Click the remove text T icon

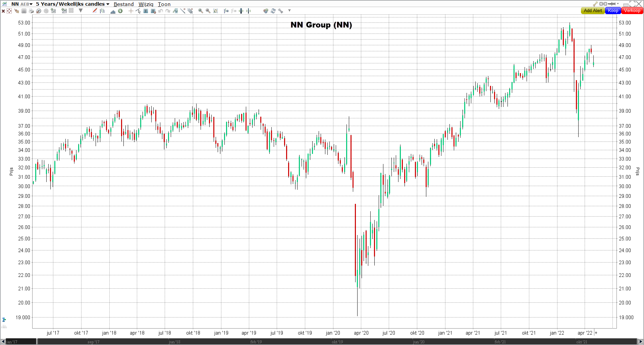coord(153,11)
